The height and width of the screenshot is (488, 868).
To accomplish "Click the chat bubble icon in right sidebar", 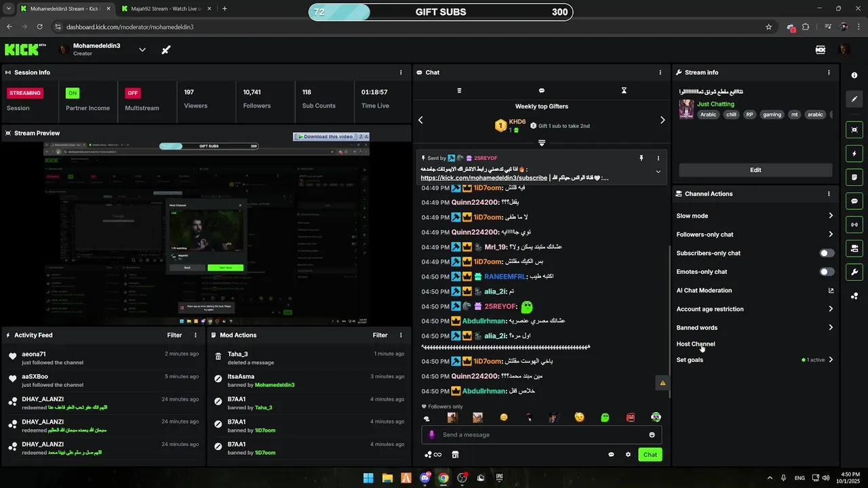I will [x=854, y=201].
